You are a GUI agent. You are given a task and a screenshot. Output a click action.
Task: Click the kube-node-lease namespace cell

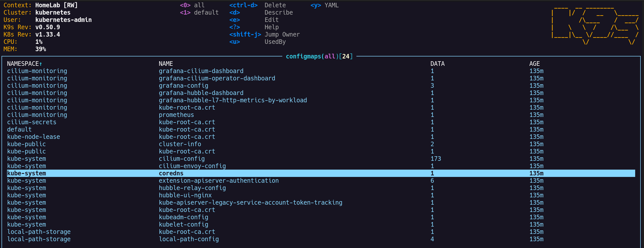(34, 137)
